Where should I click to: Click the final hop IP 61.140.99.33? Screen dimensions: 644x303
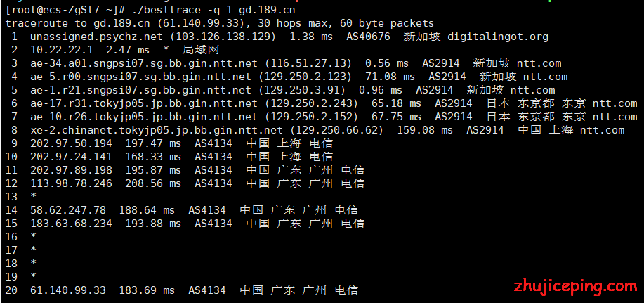pyautogui.click(x=67, y=290)
